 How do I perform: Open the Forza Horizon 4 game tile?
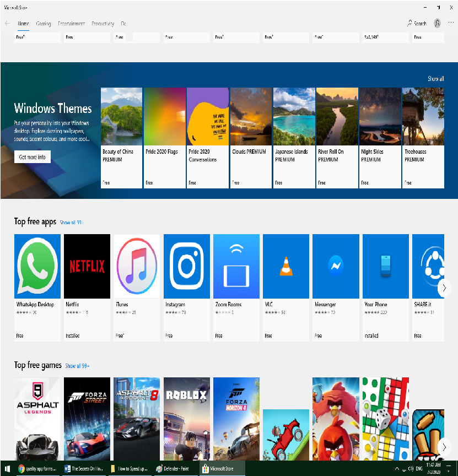pyautogui.click(x=236, y=419)
